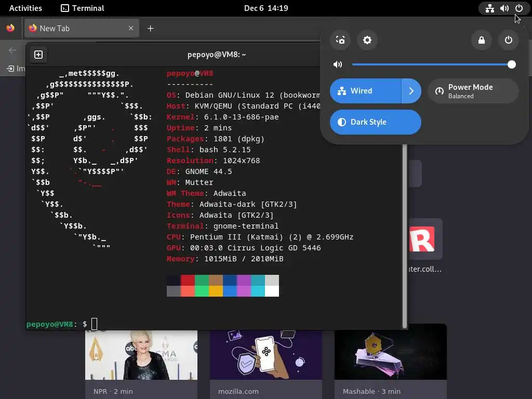Click the 'Terminal: gnome-terminal' line
Viewport: 532px width, 399px height.
tap(222, 226)
